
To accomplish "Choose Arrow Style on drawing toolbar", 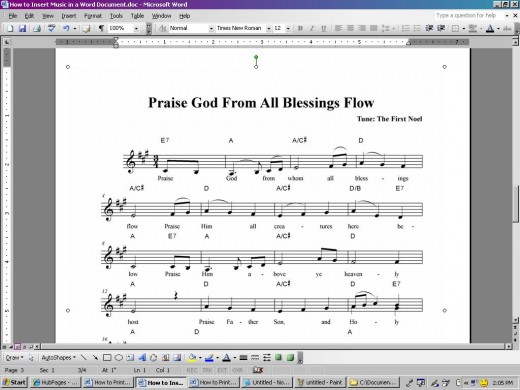I will point(267,358).
